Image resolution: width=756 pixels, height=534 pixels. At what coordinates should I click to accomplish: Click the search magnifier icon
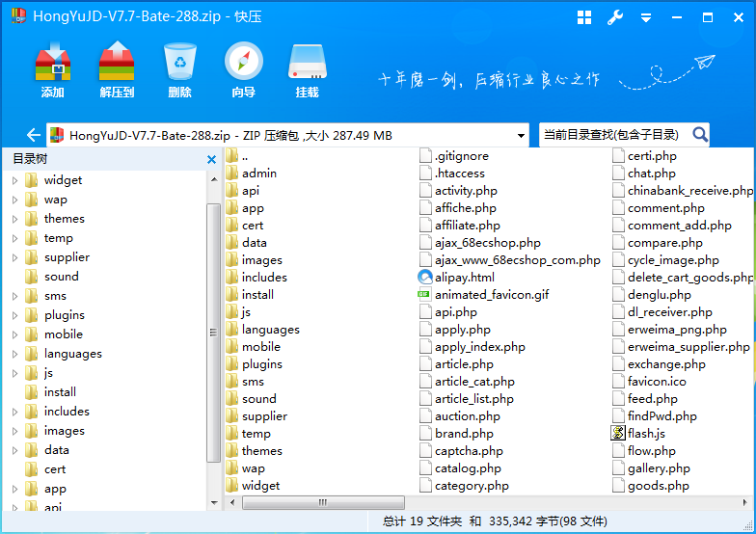tap(700, 135)
